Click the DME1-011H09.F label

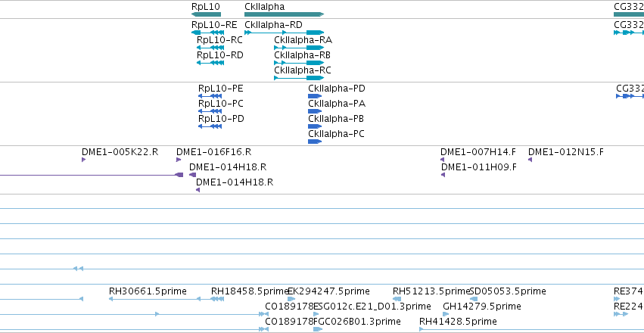click(479, 167)
